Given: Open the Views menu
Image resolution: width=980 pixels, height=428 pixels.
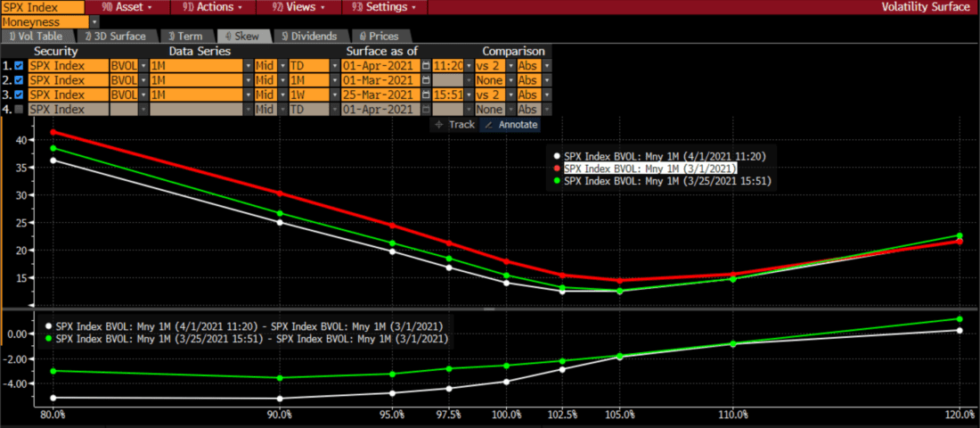Looking at the screenshot, I should click(x=298, y=7).
